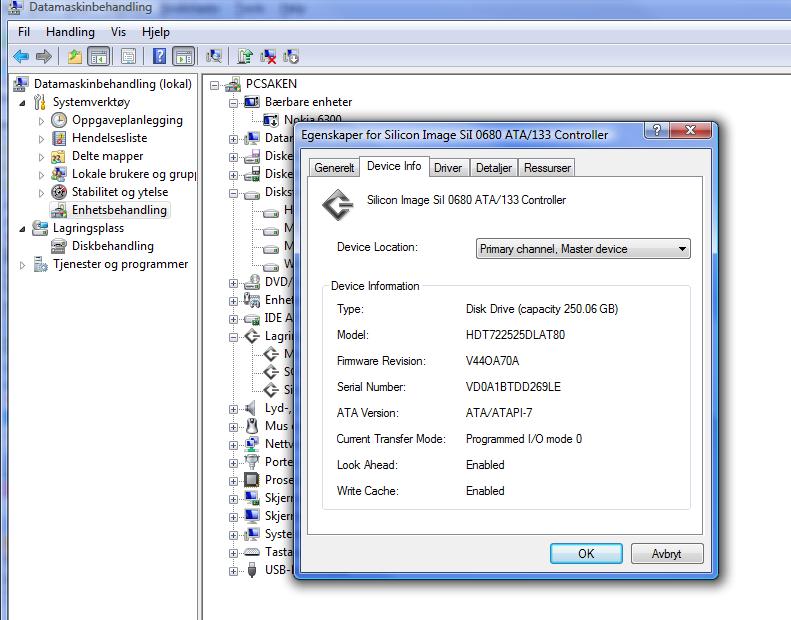Collapse the Lagringsplass node
The width and height of the screenshot is (791, 620).
(22, 229)
